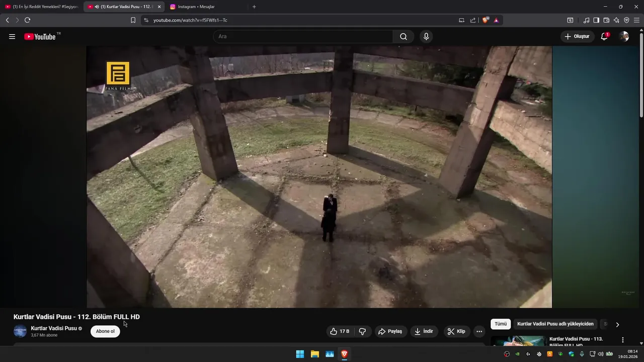Open the 113. Bölüm suggested video title
644x362 pixels.
[x=576, y=341]
